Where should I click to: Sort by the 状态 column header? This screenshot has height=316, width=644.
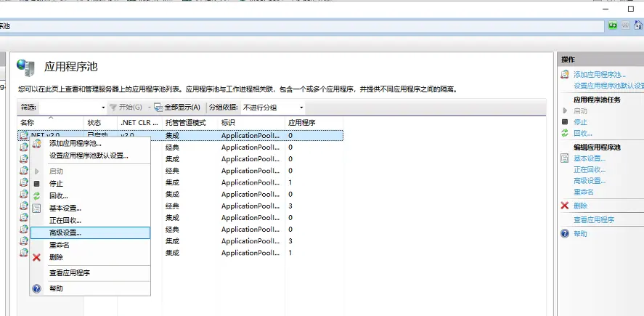coord(101,123)
